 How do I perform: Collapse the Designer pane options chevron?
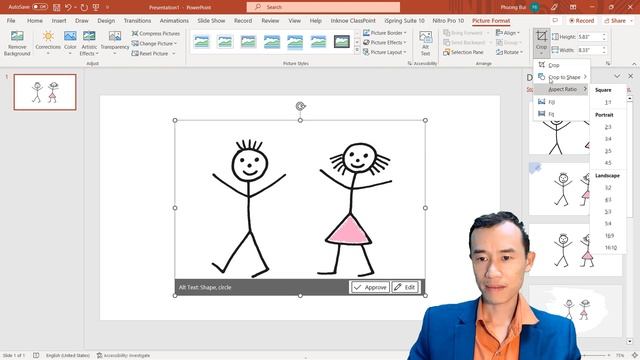[617, 76]
